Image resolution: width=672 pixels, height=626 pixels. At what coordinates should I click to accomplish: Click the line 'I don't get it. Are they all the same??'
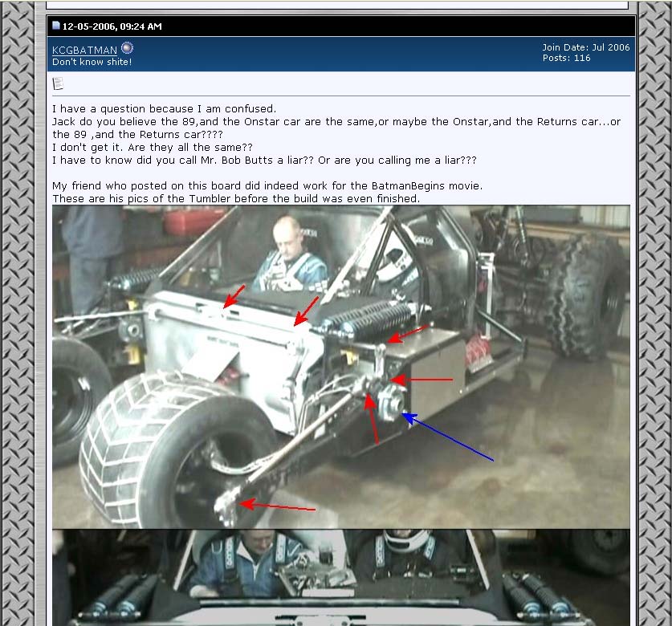153,148
